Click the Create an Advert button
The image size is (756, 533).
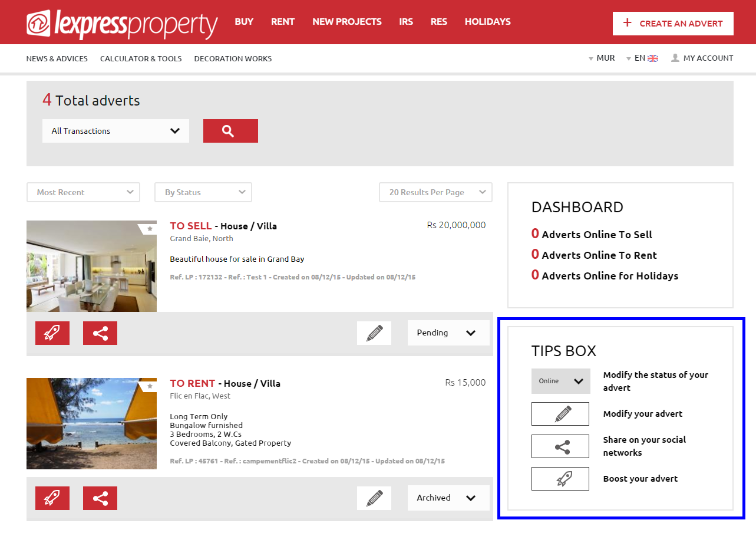pos(673,24)
